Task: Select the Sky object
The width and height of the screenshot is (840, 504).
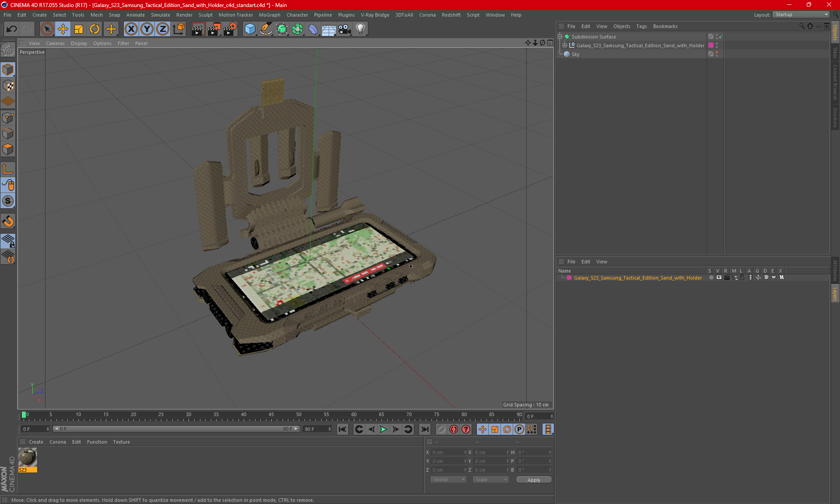Action: (x=575, y=54)
